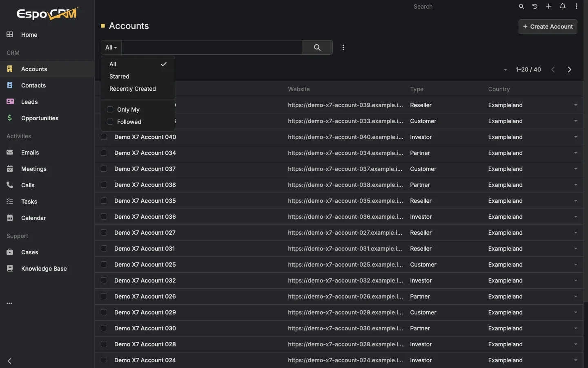The height and width of the screenshot is (368, 588).
Task: Click the EspoCRM logo
Action: 47,13
